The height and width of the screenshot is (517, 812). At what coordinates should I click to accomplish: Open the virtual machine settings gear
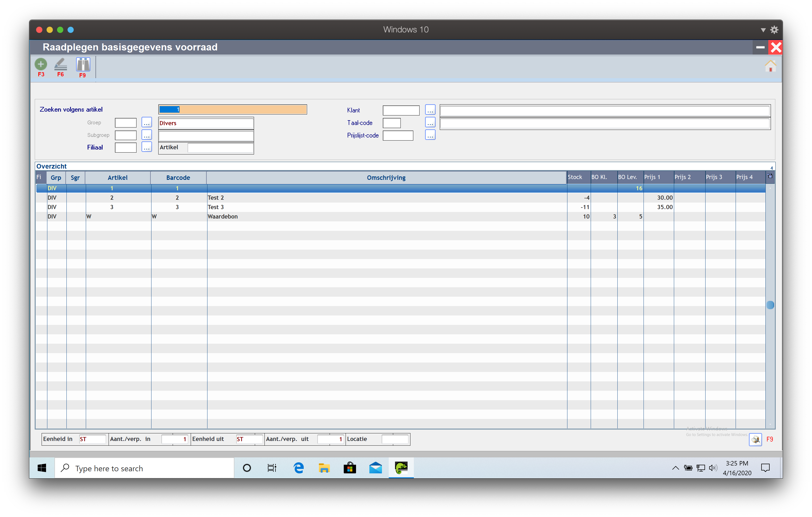[x=774, y=30]
